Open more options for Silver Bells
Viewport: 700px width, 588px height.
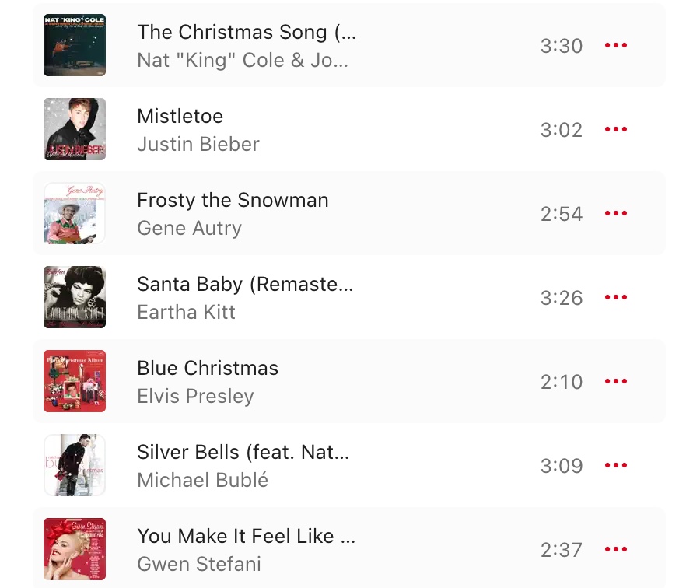616,465
